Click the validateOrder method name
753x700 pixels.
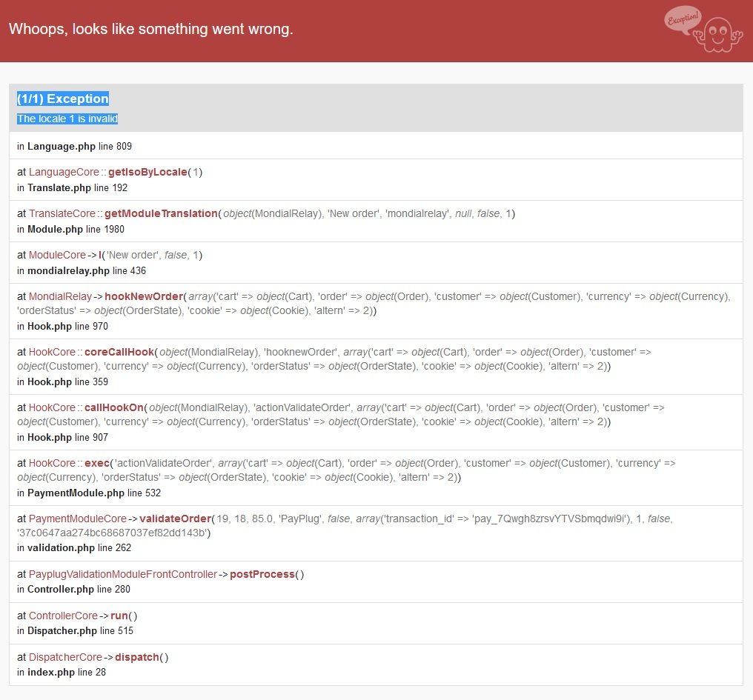coord(176,519)
